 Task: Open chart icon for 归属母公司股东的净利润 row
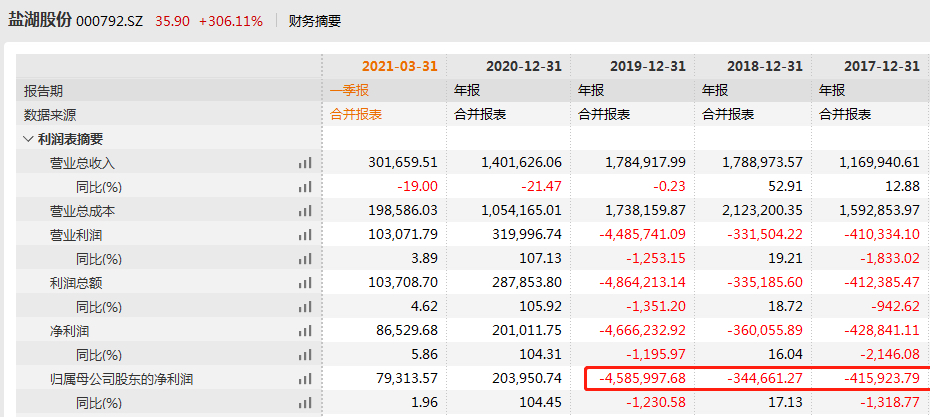(304, 379)
